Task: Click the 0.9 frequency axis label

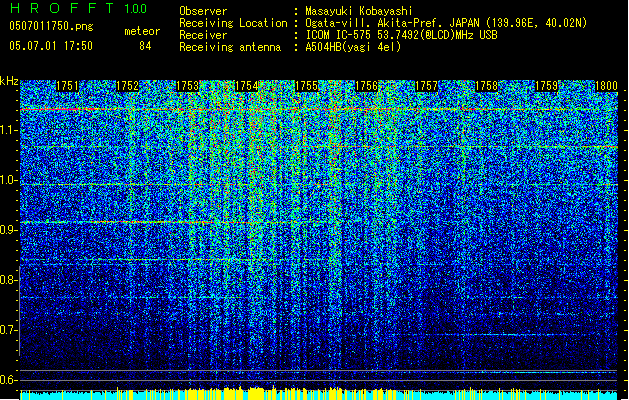Action: tap(9, 230)
